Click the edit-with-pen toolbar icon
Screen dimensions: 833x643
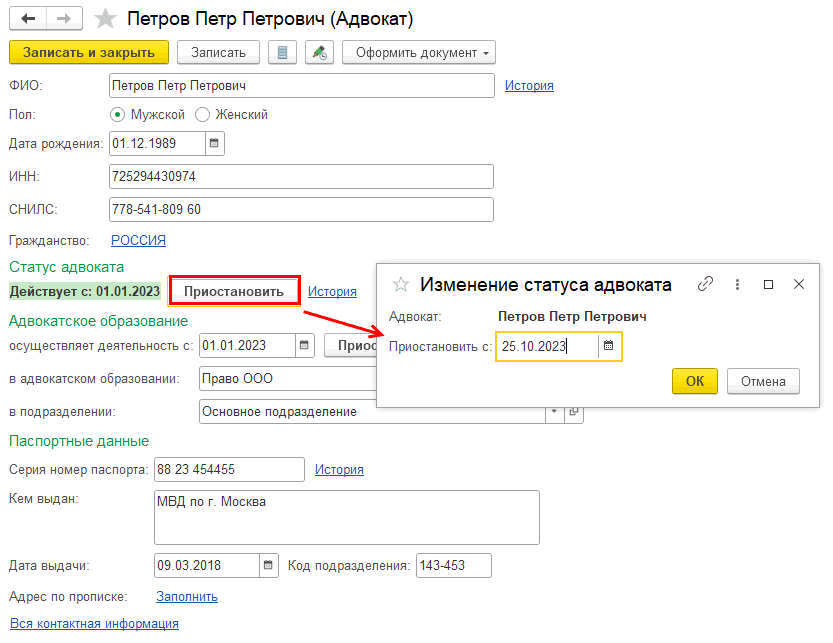[x=319, y=52]
